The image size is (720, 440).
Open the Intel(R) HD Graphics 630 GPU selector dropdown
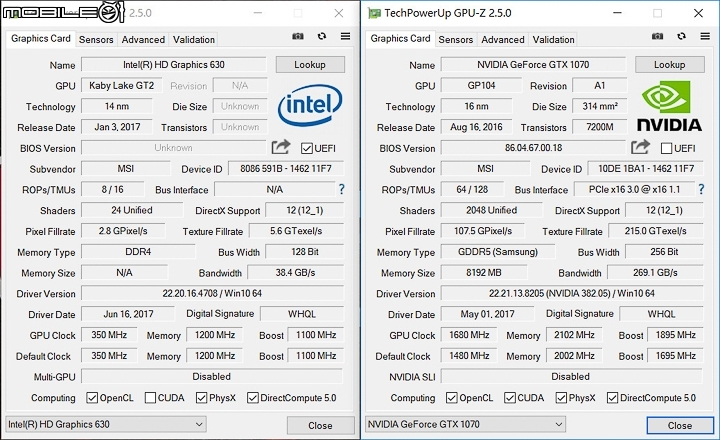pyautogui.click(x=106, y=424)
